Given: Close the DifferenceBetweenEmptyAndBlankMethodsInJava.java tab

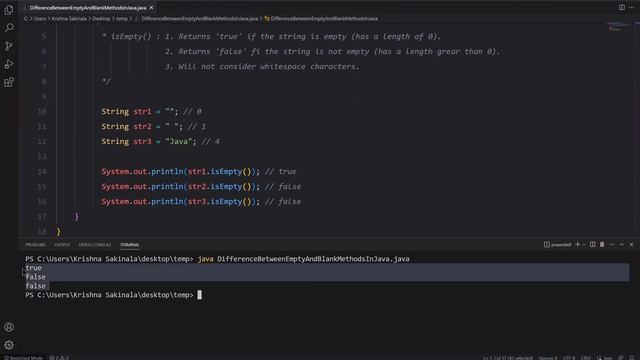Looking at the screenshot, I should (x=151, y=8).
